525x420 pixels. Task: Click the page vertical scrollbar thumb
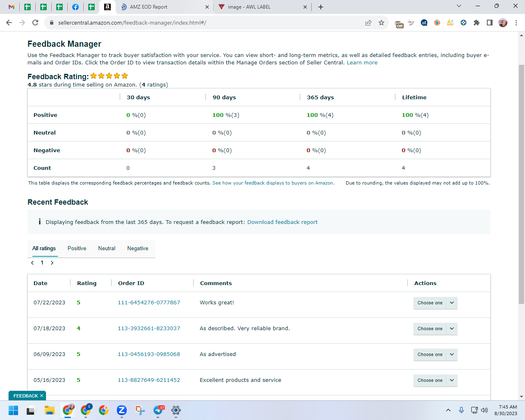coord(521,185)
